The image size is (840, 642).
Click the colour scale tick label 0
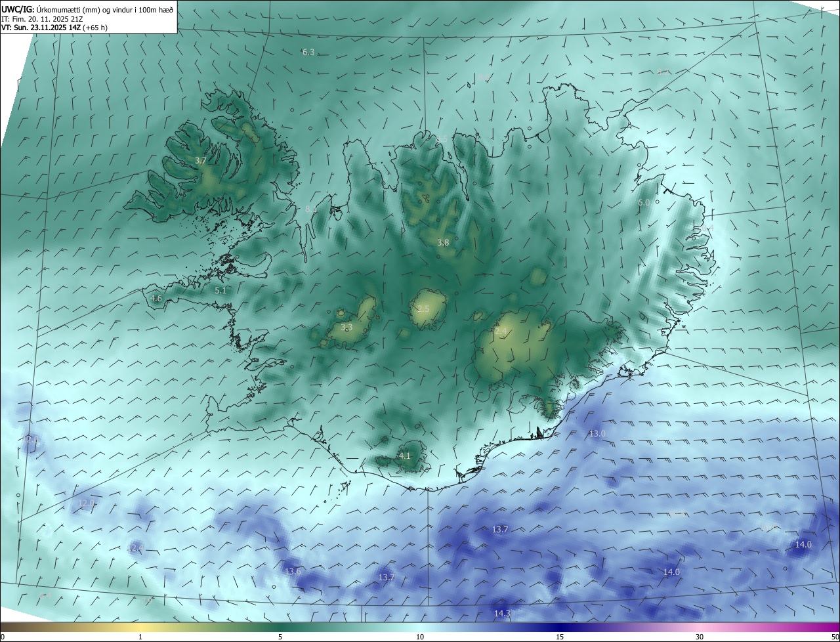point(3,637)
